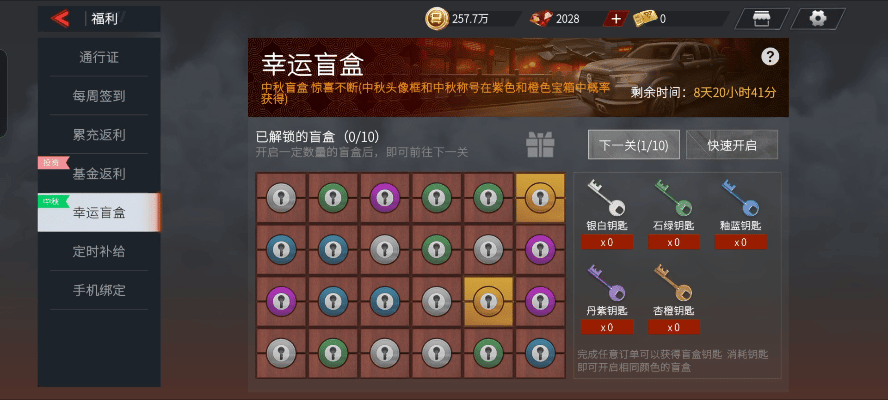Screen dimensions: 888x400
Task: Select the stone-green key icon
Action: click(x=673, y=198)
